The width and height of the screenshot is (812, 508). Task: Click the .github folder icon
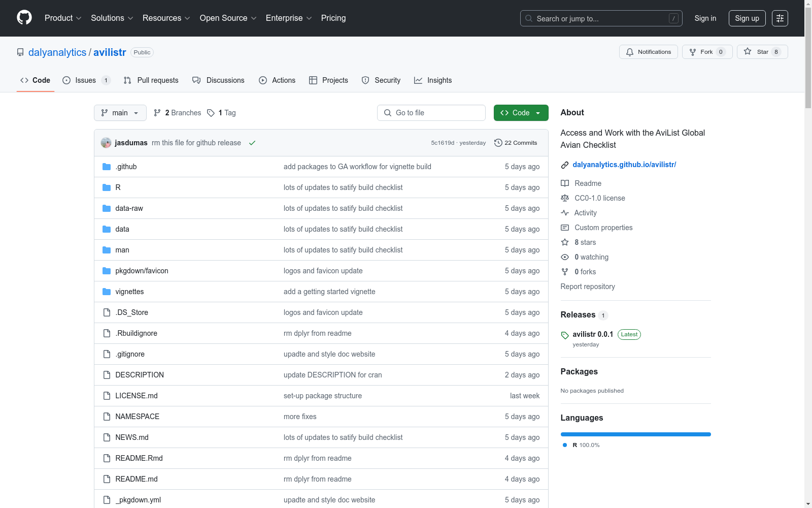click(107, 167)
